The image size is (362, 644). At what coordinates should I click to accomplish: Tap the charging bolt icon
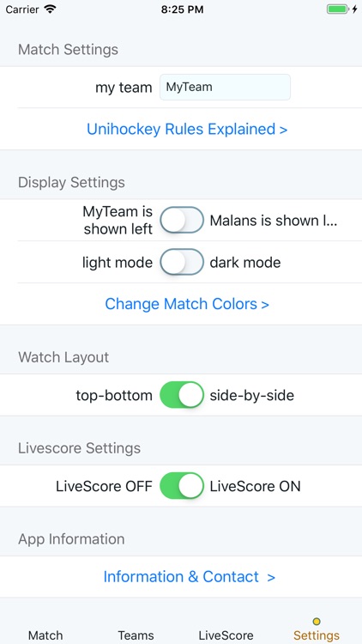point(354,9)
